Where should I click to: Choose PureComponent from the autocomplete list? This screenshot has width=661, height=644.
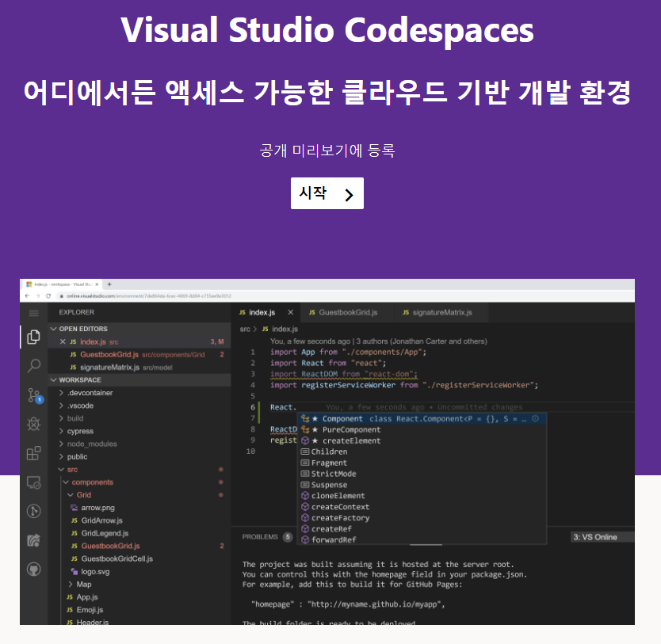422,429
